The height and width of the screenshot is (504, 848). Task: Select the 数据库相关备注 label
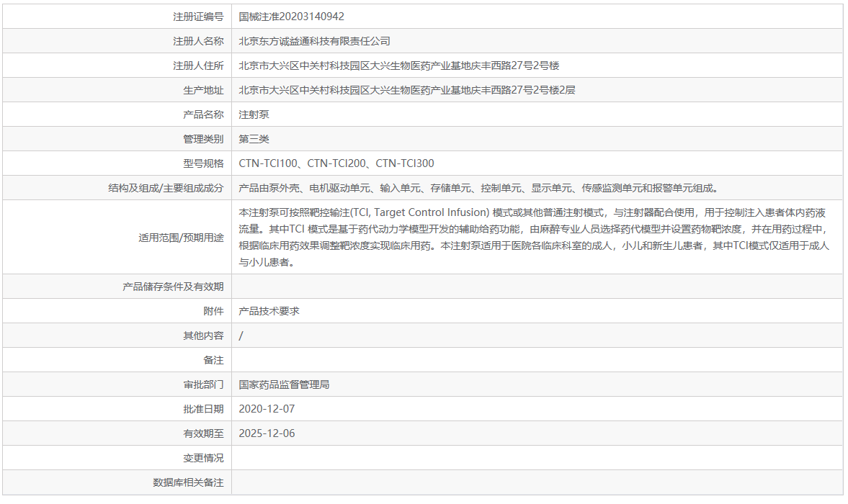187,482
